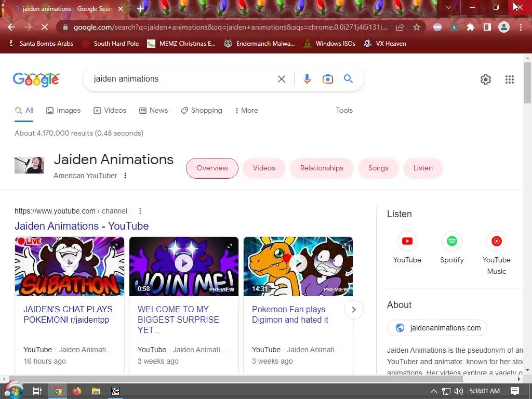Viewport: 532px width, 399px height.
Task: Switch to Videos results tab
Action: 110,110
